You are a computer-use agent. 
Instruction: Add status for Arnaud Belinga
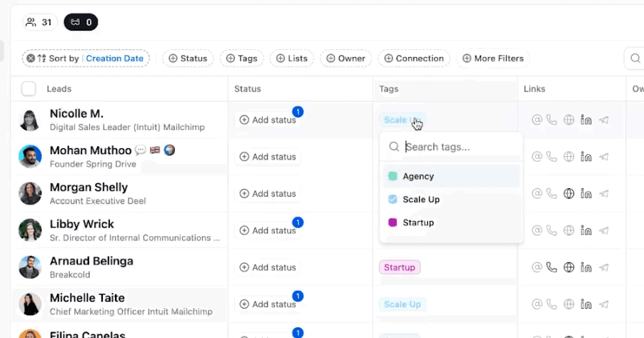[268, 267]
